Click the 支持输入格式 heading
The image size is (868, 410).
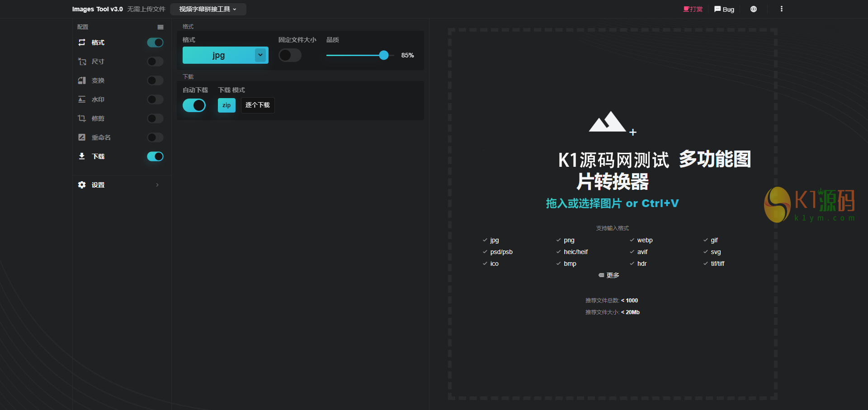pyautogui.click(x=613, y=228)
